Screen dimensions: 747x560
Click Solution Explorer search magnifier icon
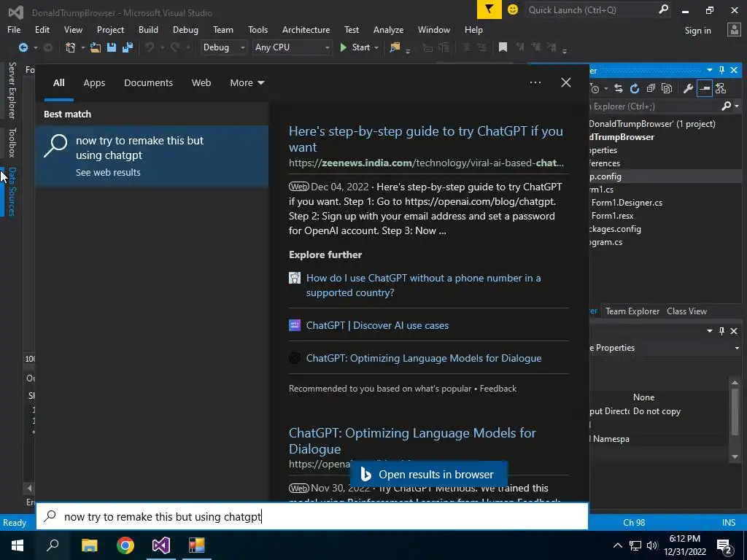(726, 106)
